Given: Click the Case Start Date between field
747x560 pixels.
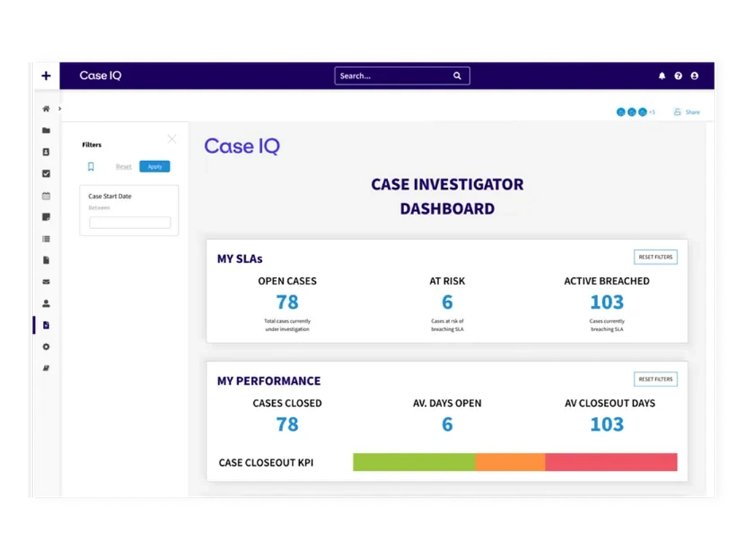Looking at the screenshot, I should [130, 222].
